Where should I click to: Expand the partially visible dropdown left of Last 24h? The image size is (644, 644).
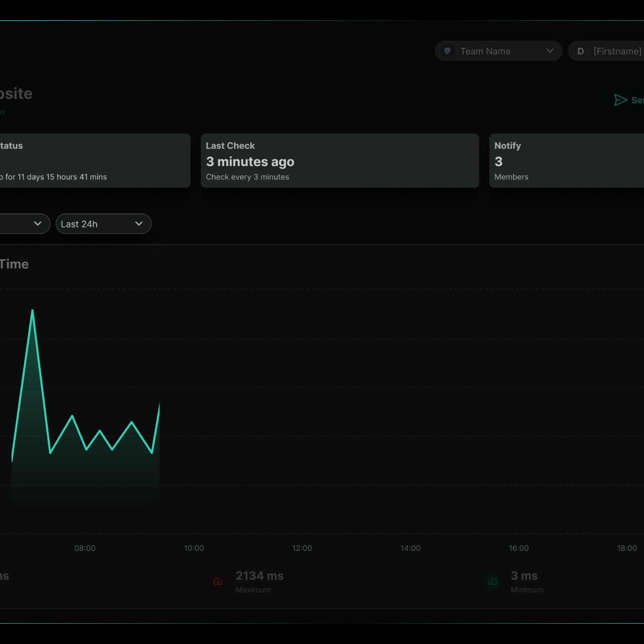24,224
